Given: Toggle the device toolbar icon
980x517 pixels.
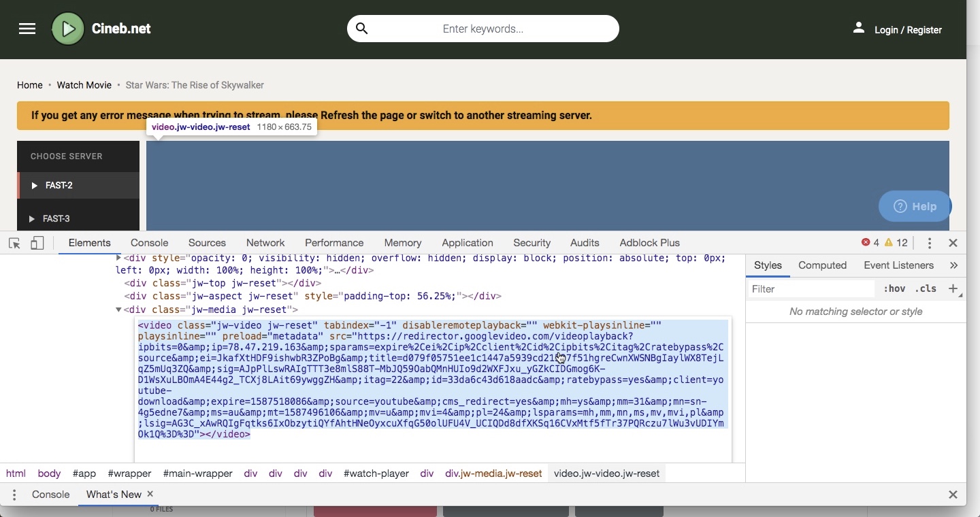Looking at the screenshot, I should pyautogui.click(x=37, y=243).
